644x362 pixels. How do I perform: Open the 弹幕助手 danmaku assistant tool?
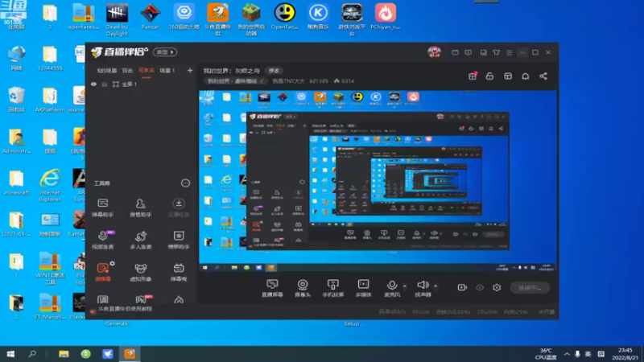pyautogui.click(x=103, y=208)
